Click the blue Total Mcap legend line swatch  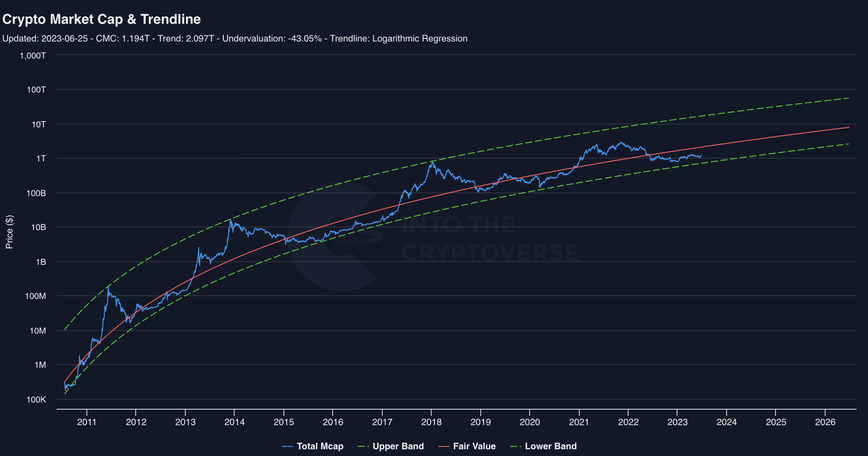click(x=288, y=446)
